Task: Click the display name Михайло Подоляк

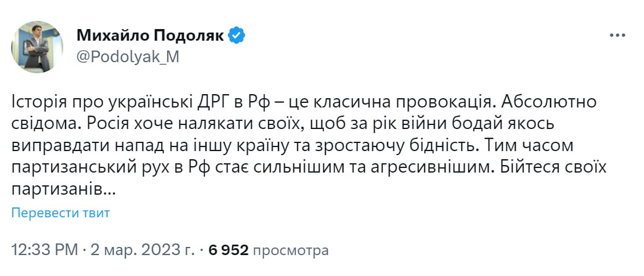Action: pos(150,35)
